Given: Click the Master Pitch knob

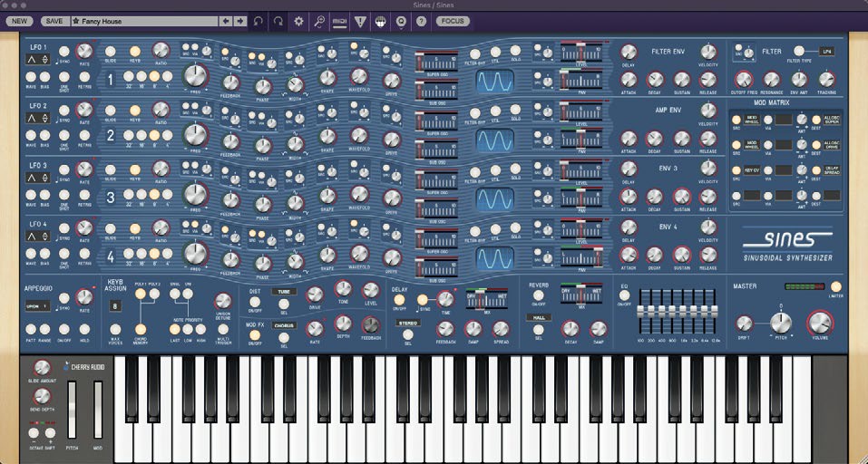Looking at the screenshot, I should (x=781, y=323).
